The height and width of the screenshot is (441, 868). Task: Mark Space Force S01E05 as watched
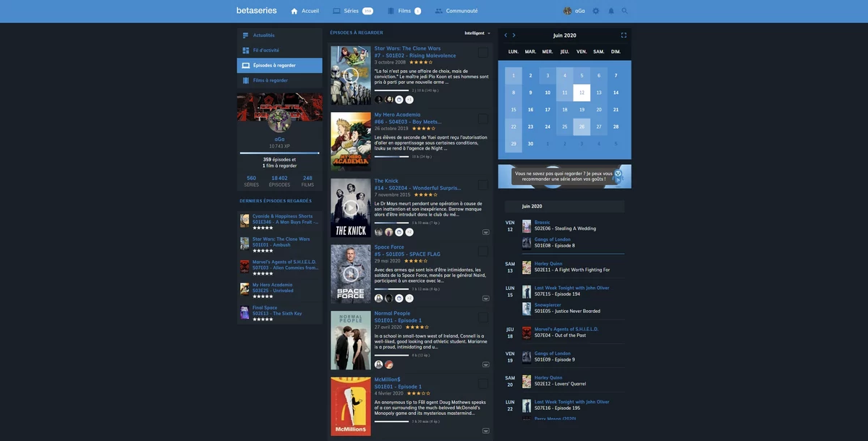tap(483, 251)
